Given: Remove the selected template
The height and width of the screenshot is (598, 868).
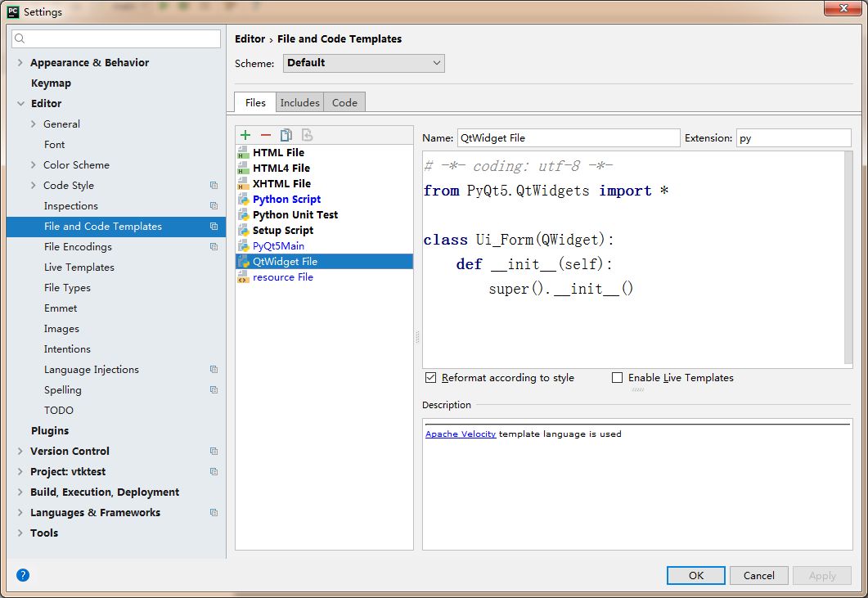Looking at the screenshot, I should point(266,134).
